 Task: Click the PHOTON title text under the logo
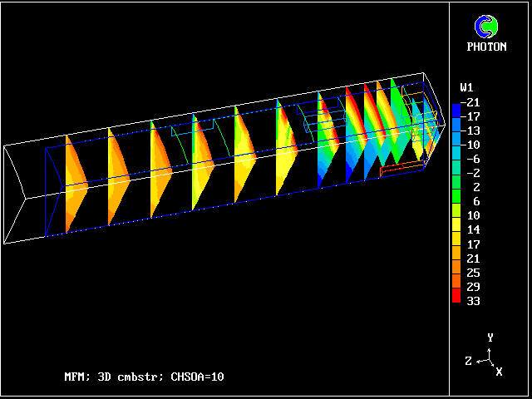pyautogui.click(x=486, y=47)
